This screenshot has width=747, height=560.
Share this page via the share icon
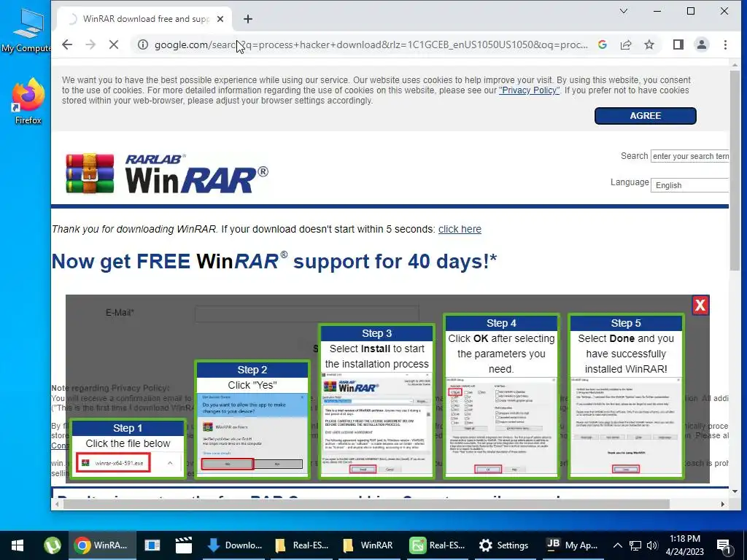(625, 44)
